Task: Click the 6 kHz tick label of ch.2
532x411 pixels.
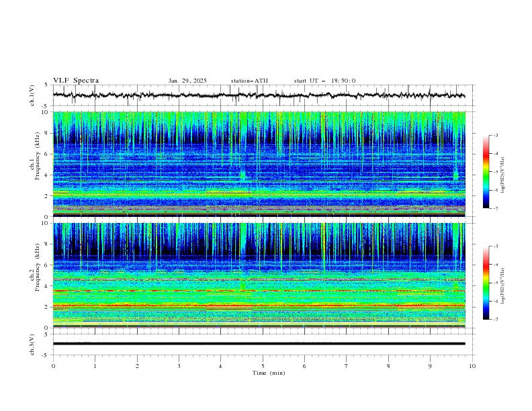Action: tap(46, 265)
